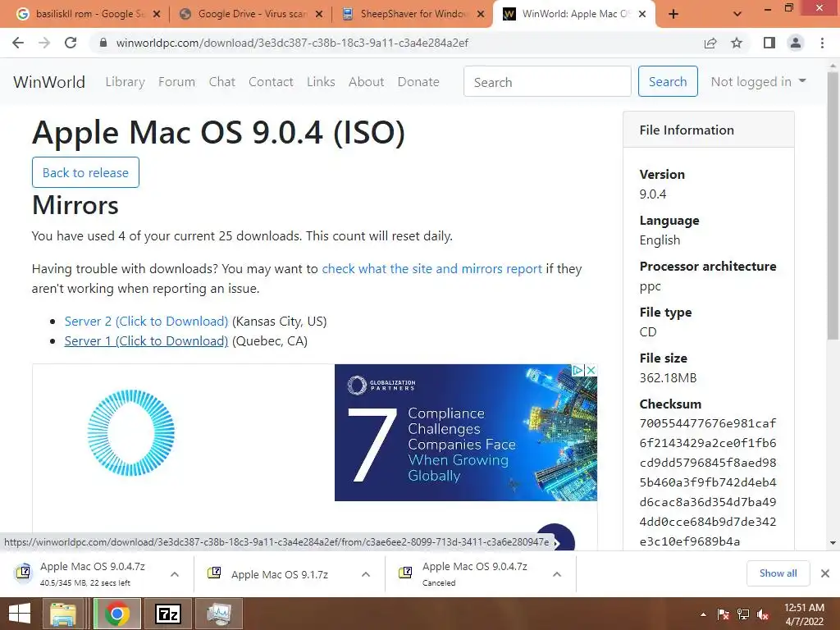Image resolution: width=840 pixels, height=630 pixels.
Task: Open the Links nav item
Action: (321, 82)
